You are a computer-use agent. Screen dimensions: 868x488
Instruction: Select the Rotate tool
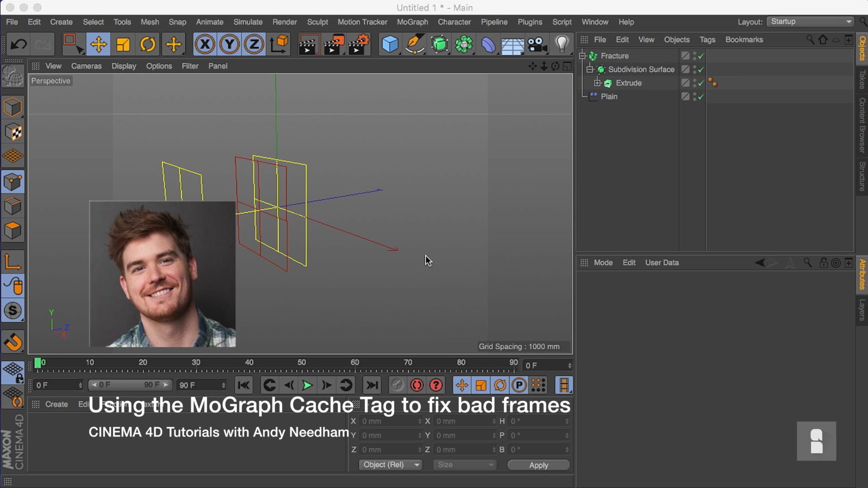(148, 44)
